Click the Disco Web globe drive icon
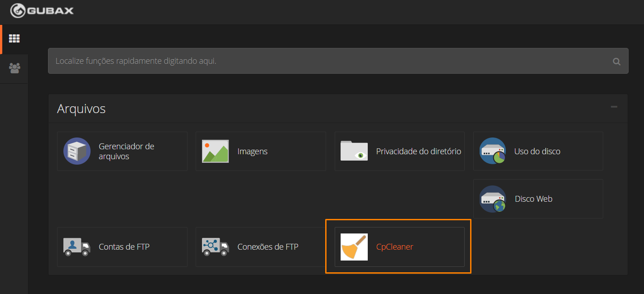Viewport: 644px width, 294px height. pyautogui.click(x=493, y=199)
